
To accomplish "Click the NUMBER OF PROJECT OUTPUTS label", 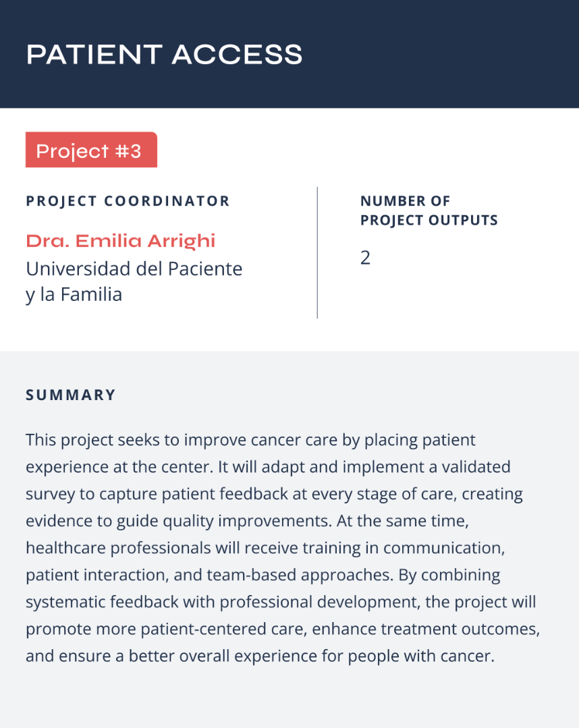I will click(429, 211).
